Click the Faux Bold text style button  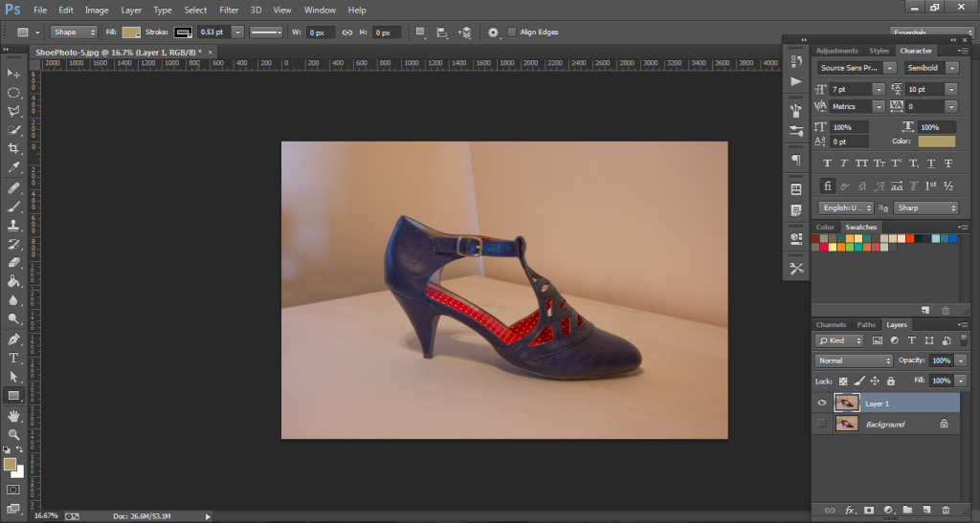(828, 163)
